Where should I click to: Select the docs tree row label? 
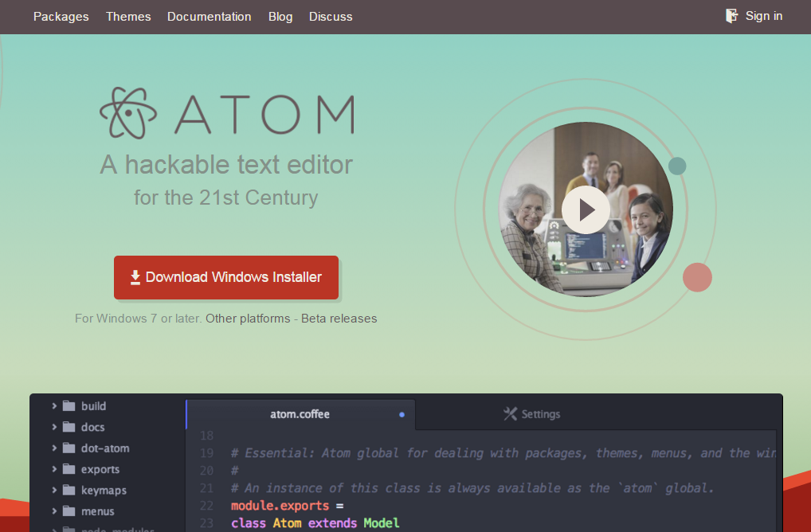pos(92,427)
